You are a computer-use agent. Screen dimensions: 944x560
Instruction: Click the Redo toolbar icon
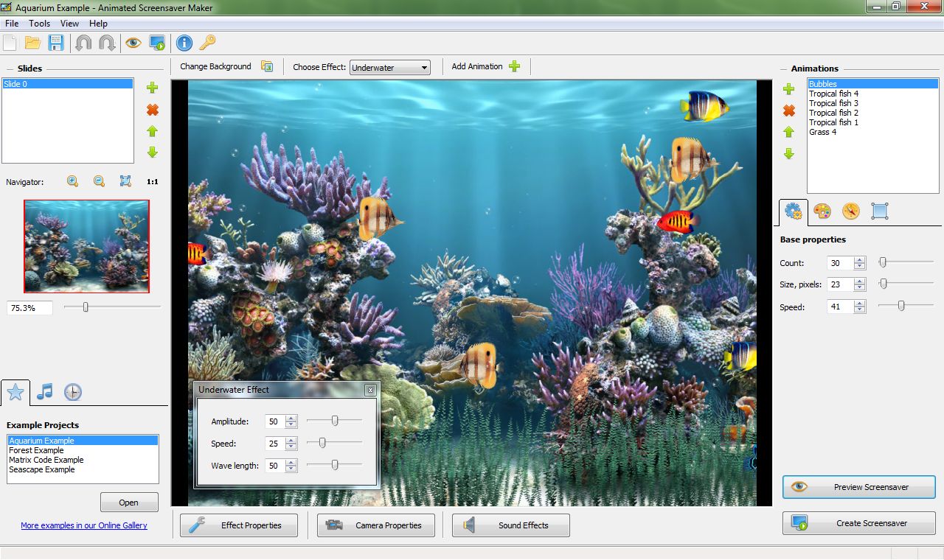point(105,43)
